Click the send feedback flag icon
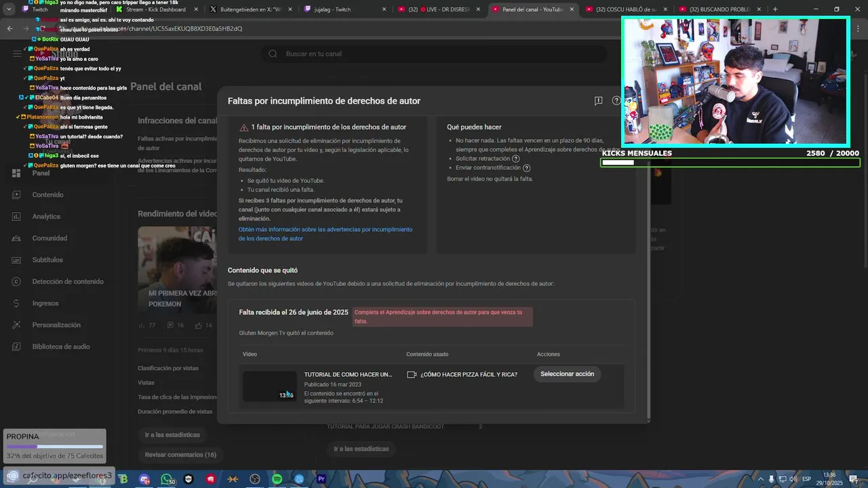Screen dimensions: 868x488 pyautogui.click(x=598, y=100)
